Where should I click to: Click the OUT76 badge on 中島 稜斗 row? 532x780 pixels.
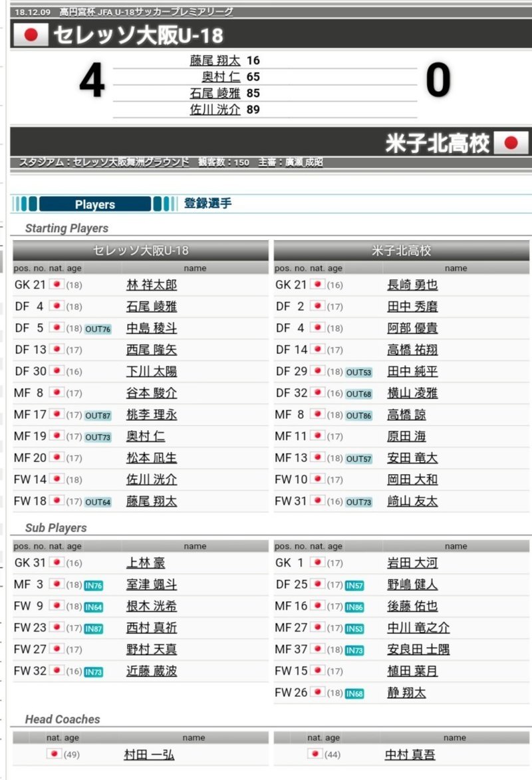(98, 328)
